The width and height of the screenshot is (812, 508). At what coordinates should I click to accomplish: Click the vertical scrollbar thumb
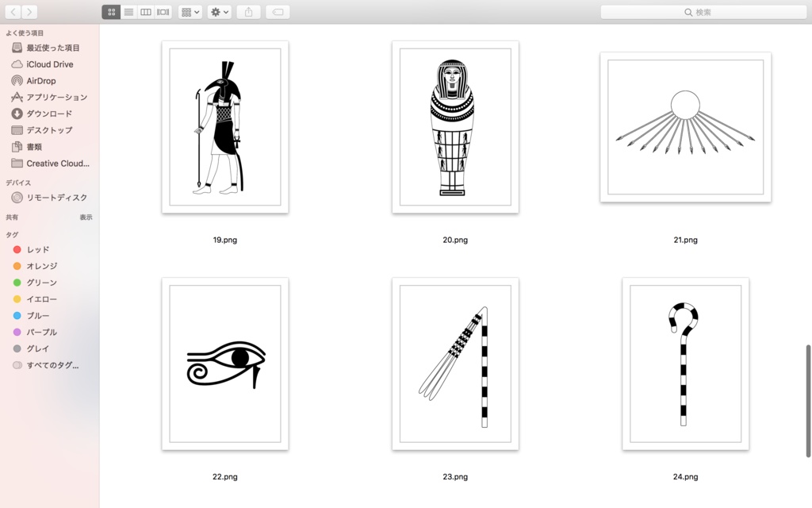point(808,401)
